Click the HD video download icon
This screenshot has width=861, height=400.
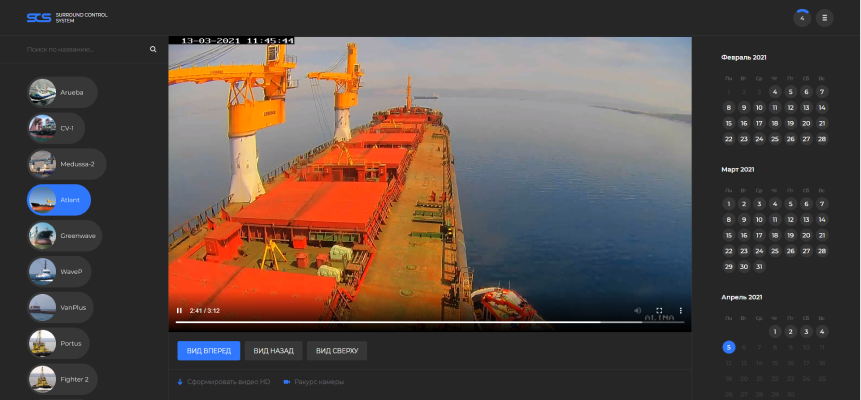[180, 382]
